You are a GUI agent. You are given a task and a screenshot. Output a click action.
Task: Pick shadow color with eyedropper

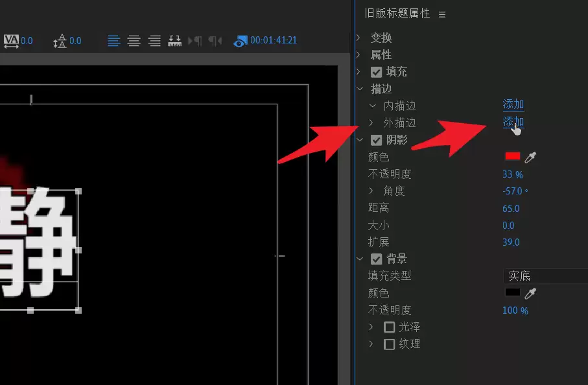(x=530, y=157)
